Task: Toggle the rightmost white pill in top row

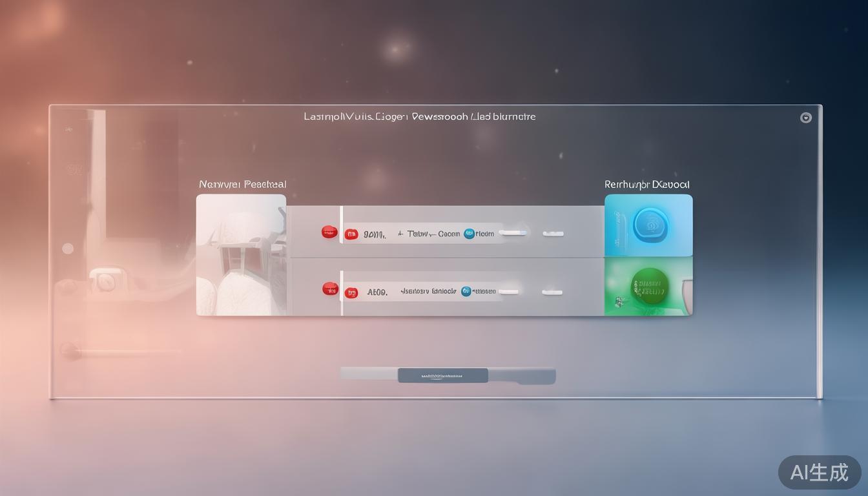Action: pyautogui.click(x=553, y=234)
